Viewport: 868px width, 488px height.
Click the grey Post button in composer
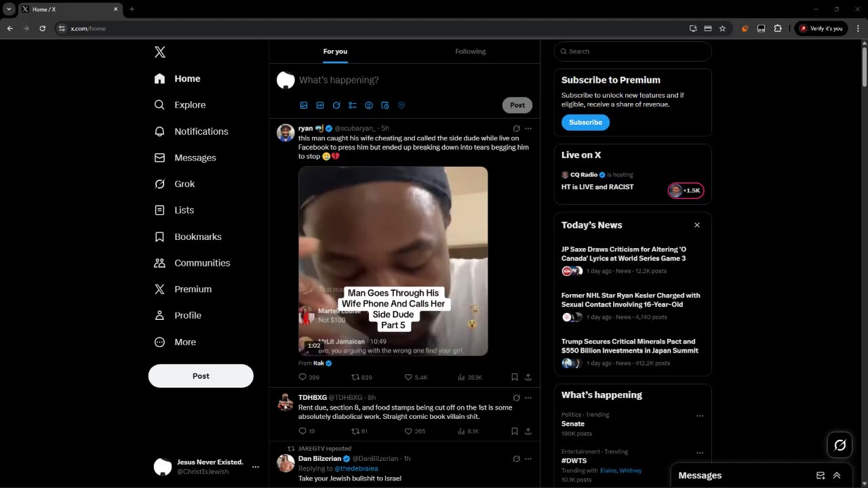pos(517,105)
